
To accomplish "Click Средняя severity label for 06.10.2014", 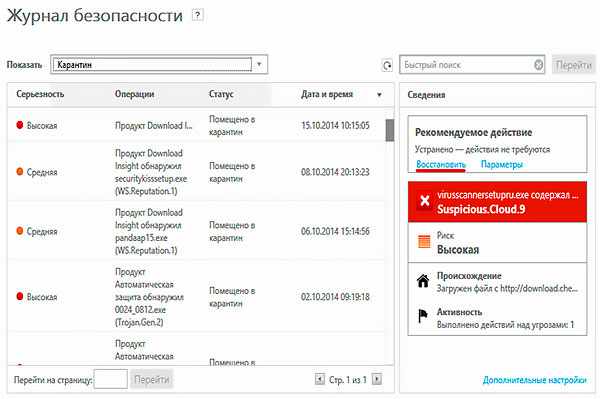I will coord(42,231).
